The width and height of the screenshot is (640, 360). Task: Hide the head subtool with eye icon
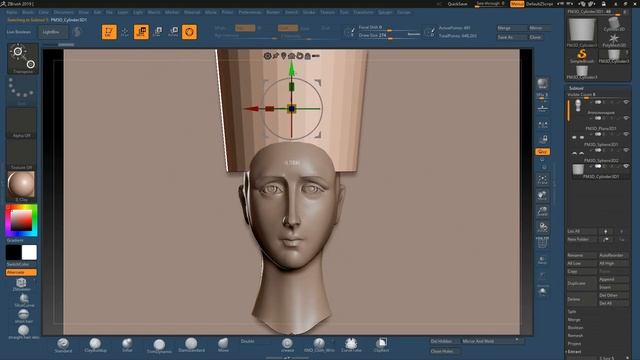[x=626, y=102]
